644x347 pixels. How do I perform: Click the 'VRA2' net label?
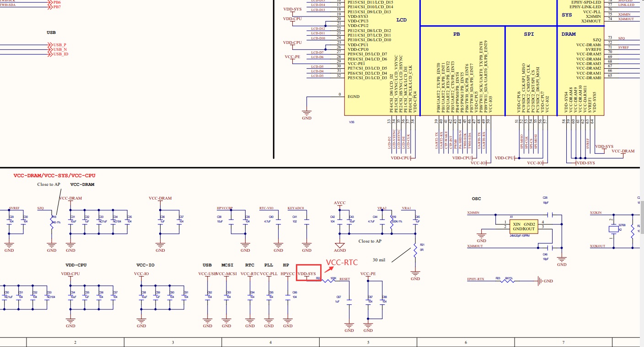pos(382,208)
